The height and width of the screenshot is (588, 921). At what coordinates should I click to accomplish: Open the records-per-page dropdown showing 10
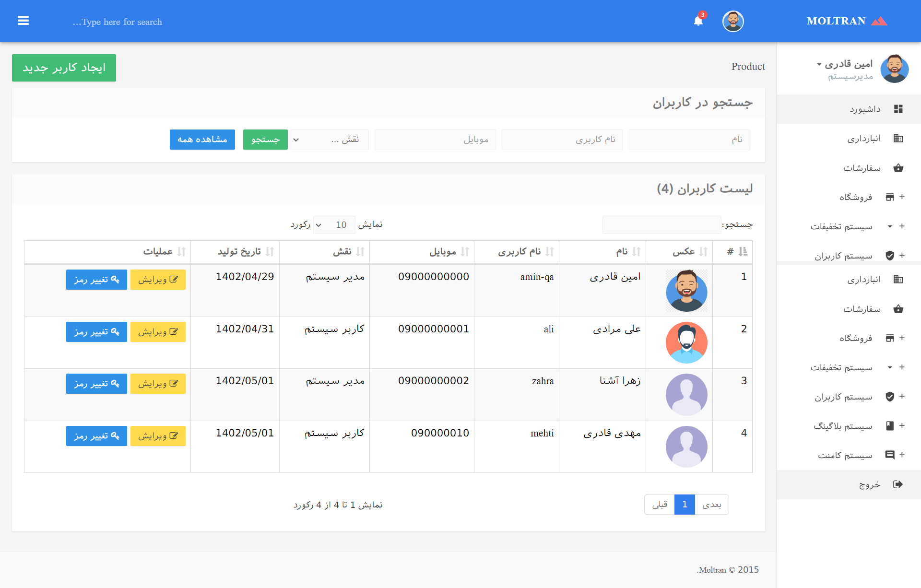334,225
